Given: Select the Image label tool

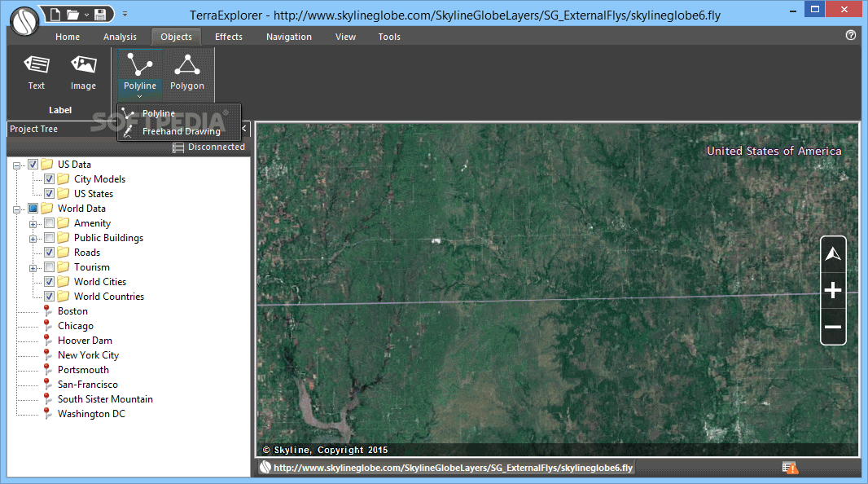Looking at the screenshot, I should [x=84, y=73].
